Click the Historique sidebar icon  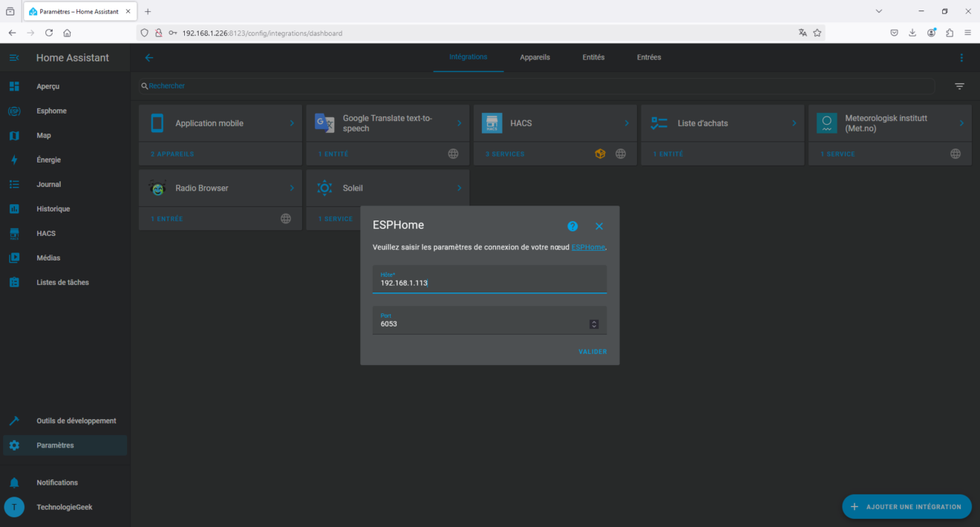[15, 209]
